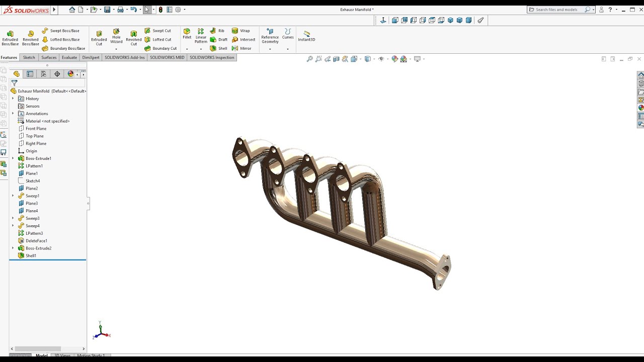The image size is (644, 362).
Task: Expand the History tree node
Action: pyautogui.click(x=13, y=99)
